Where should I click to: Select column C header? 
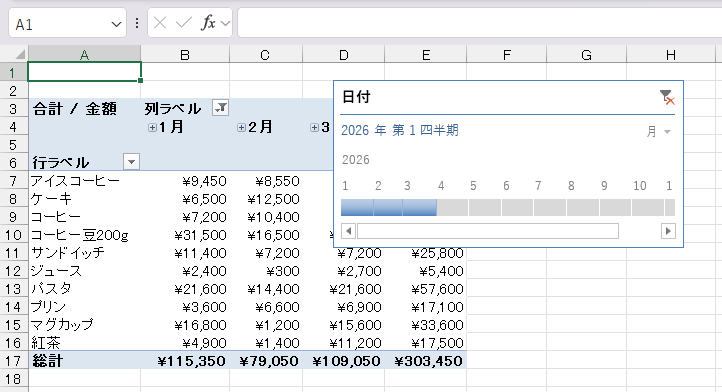pos(265,55)
